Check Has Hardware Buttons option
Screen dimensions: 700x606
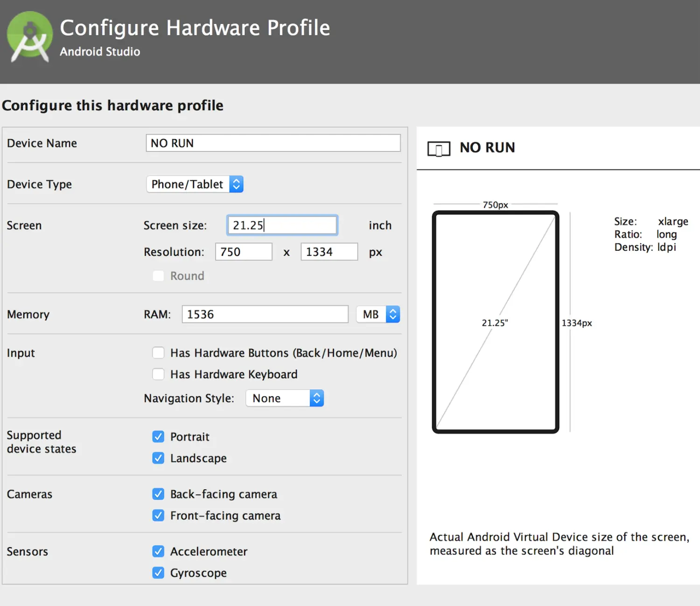[x=158, y=352]
